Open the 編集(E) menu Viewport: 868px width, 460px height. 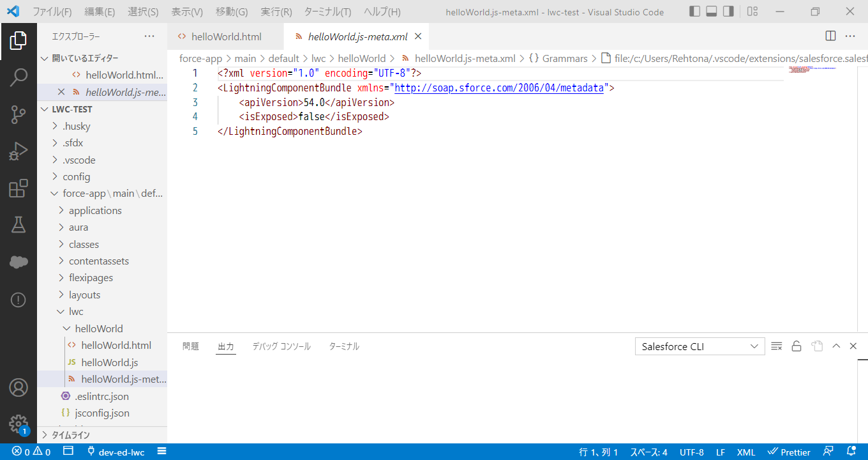coord(100,12)
